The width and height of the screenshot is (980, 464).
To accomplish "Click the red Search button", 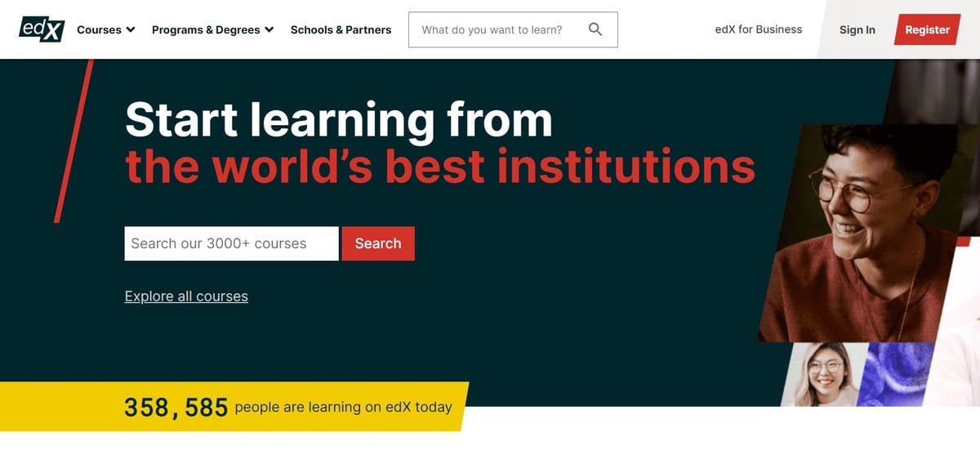I will [x=378, y=243].
